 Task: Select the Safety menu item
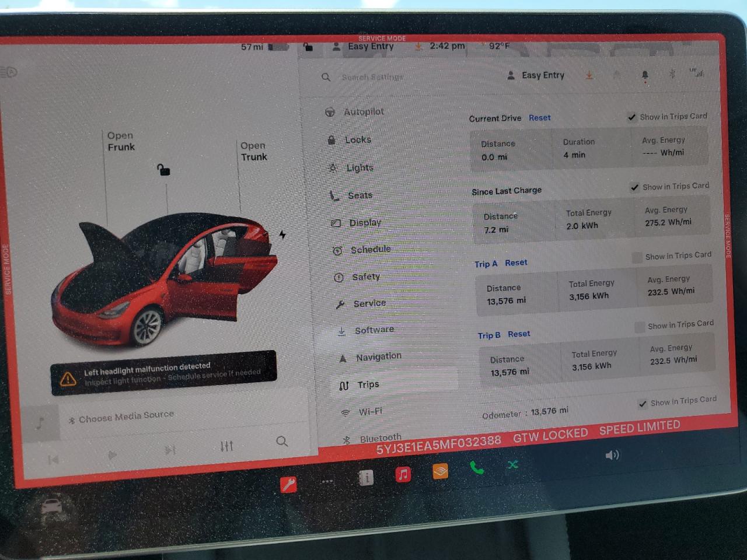[357, 277]
